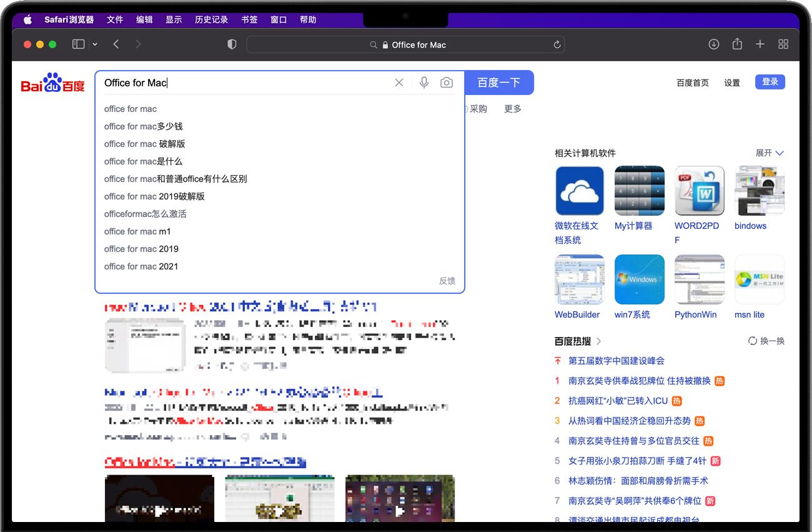
Task: Open the PythonWin software thumbnail
Action: pyautogui.click(x=700, y=279)
